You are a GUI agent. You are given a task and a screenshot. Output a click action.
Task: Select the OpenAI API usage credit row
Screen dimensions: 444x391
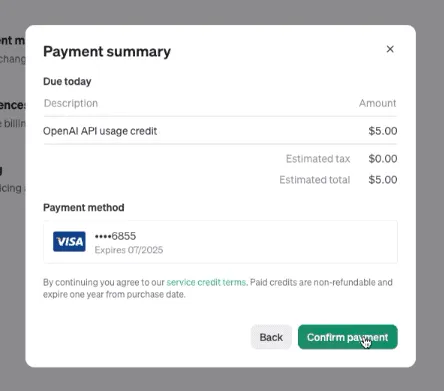(220, 131)
